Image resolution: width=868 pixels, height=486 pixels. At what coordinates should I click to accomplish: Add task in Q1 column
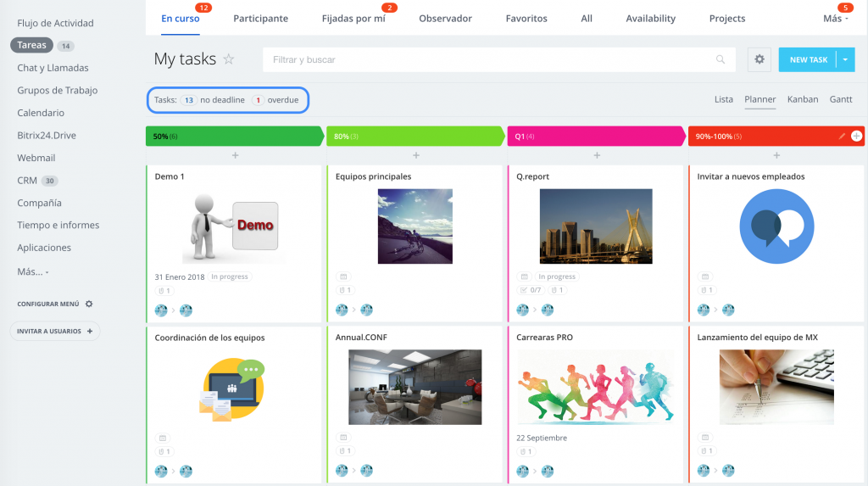coord(597,156)
